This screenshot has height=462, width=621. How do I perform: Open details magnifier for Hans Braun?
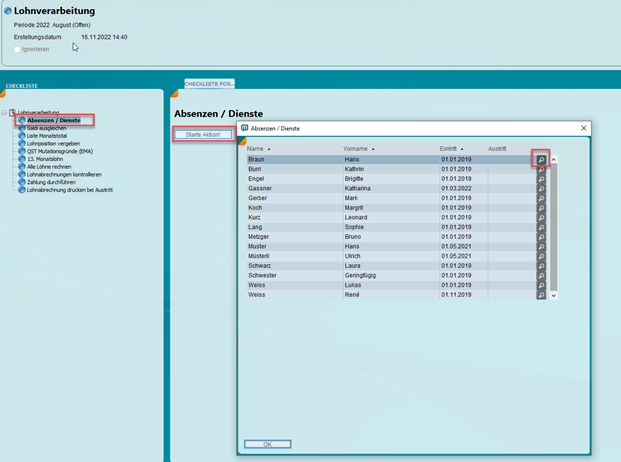[x=541, y=160]
